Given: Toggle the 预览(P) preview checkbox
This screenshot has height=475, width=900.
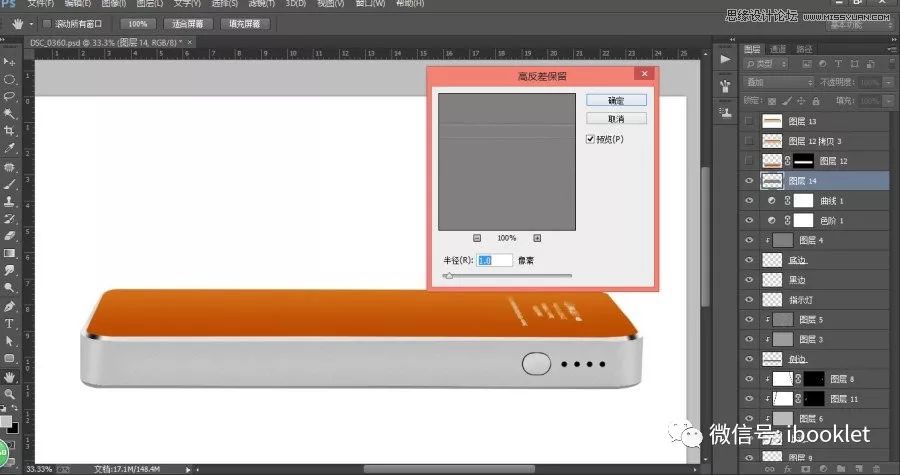Looking at the screenshot, I should 591,139.
